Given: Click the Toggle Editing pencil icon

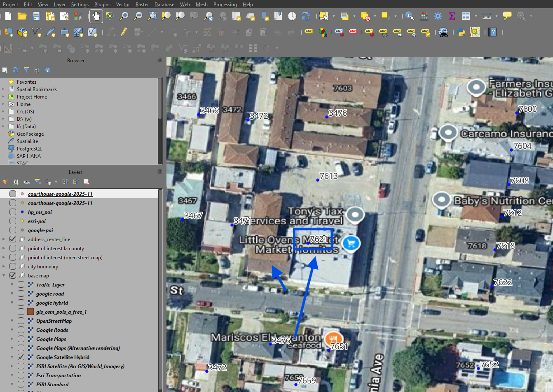Looking at the screenshot, I should [124, 32].
